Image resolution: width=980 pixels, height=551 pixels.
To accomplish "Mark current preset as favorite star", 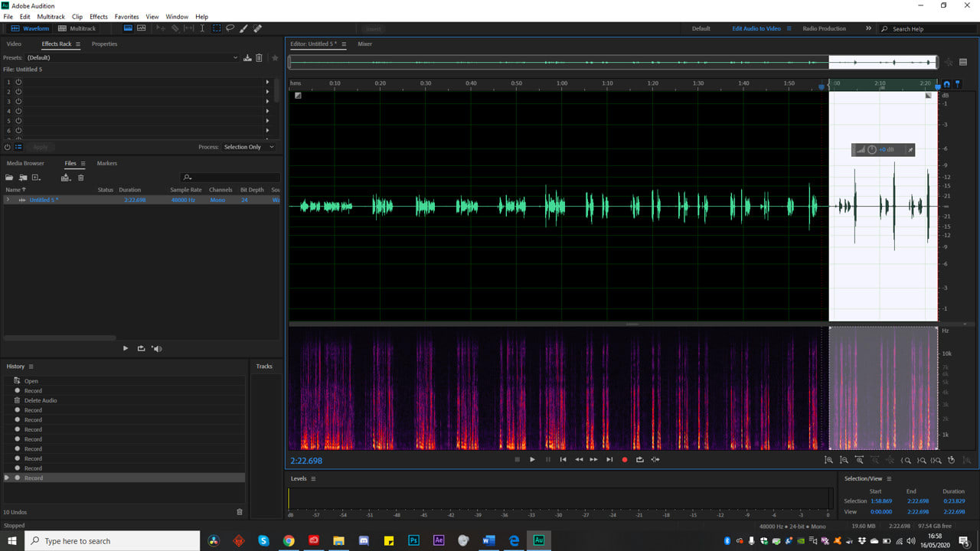I will [275, 57].
